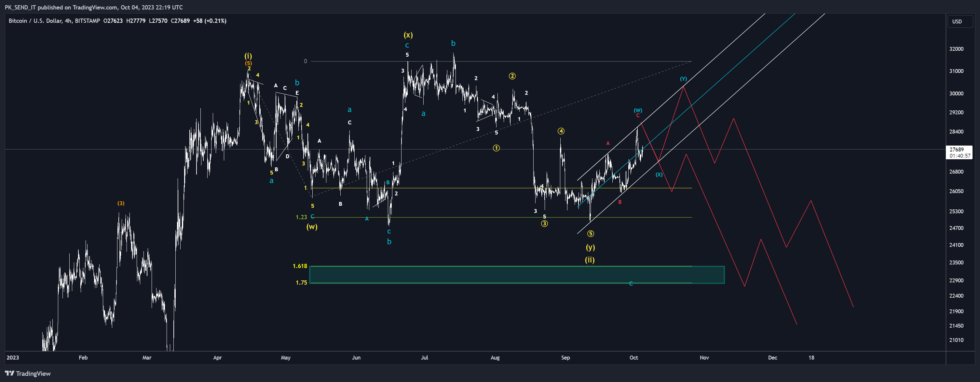Click the change value +58 (+0.21%)
980x382 pixels.
210,21
